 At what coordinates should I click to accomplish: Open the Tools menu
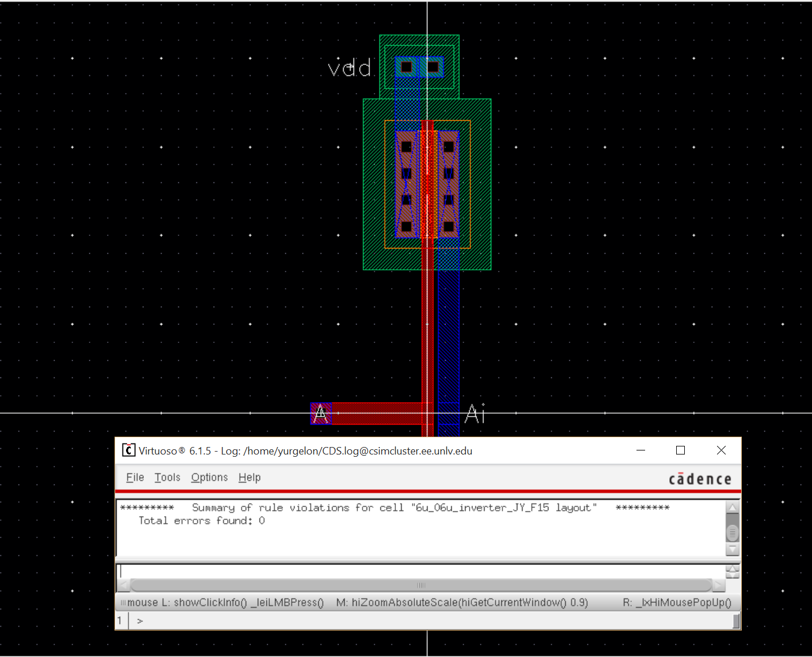click(x=167, y=478)
